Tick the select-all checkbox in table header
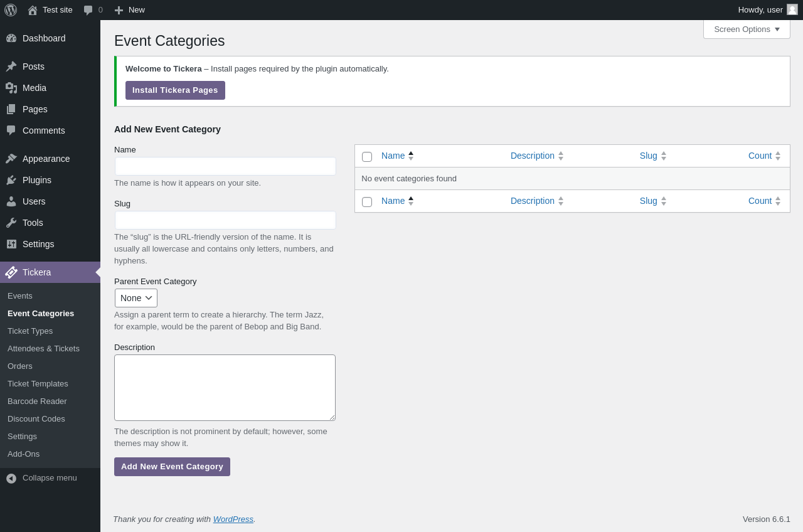The width and height of the screenshot is (803, 532). point(367,157)
